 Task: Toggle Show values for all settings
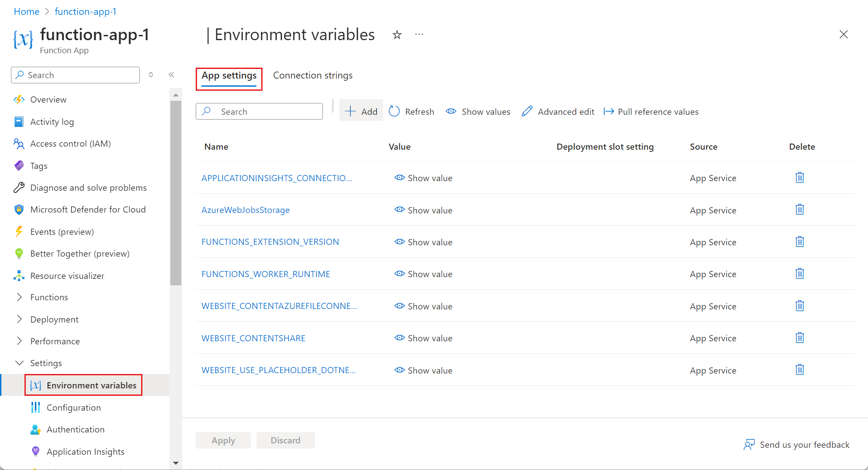click(478, 111)
